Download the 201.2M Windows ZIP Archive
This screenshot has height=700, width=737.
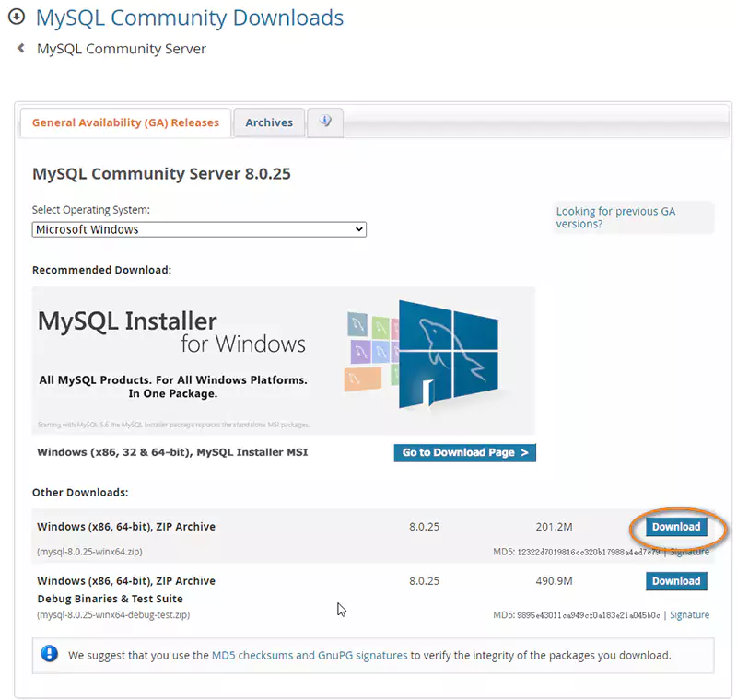coord(676,527)
